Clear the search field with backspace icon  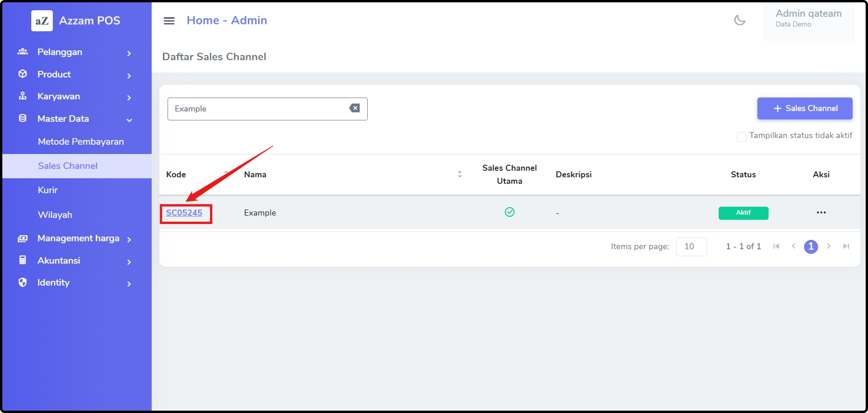click(x=354, y=108)
